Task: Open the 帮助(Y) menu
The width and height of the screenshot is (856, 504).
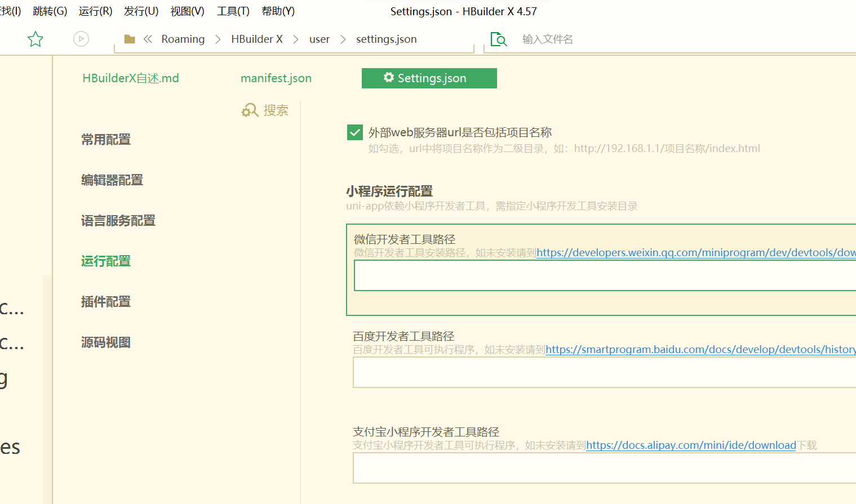Action: click(x=278, y=11)
